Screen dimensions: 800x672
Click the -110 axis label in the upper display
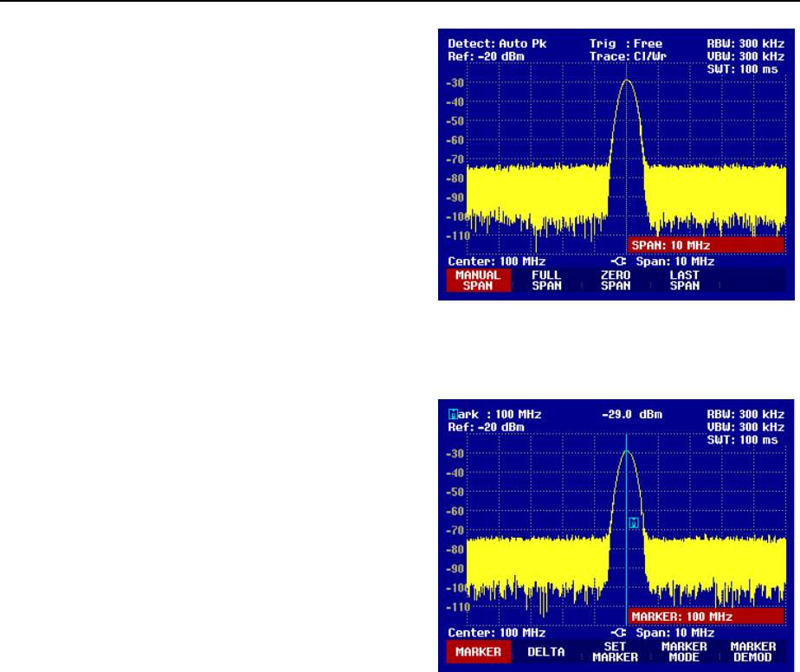click(x=458, y=236)
